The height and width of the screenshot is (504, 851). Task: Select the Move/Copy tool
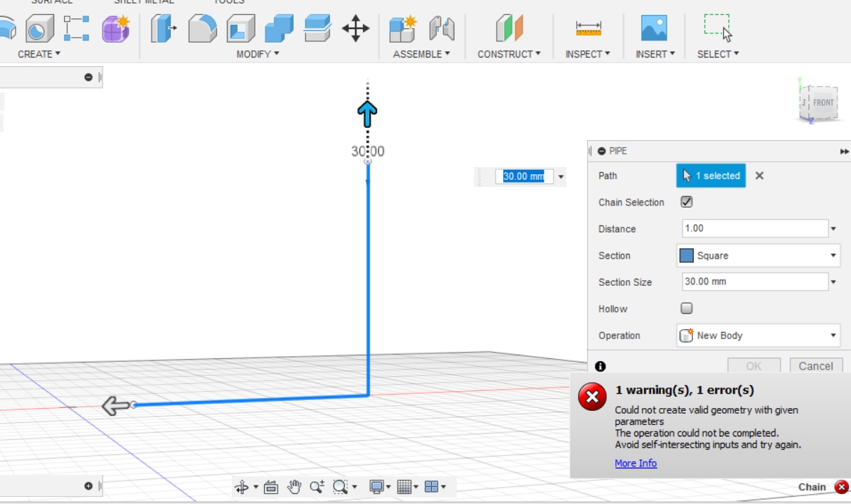pos(356,28)
